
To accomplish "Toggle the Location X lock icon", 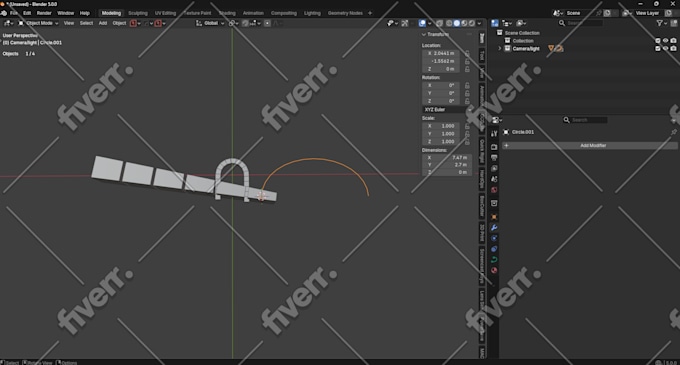I will [x=467, y=53].
